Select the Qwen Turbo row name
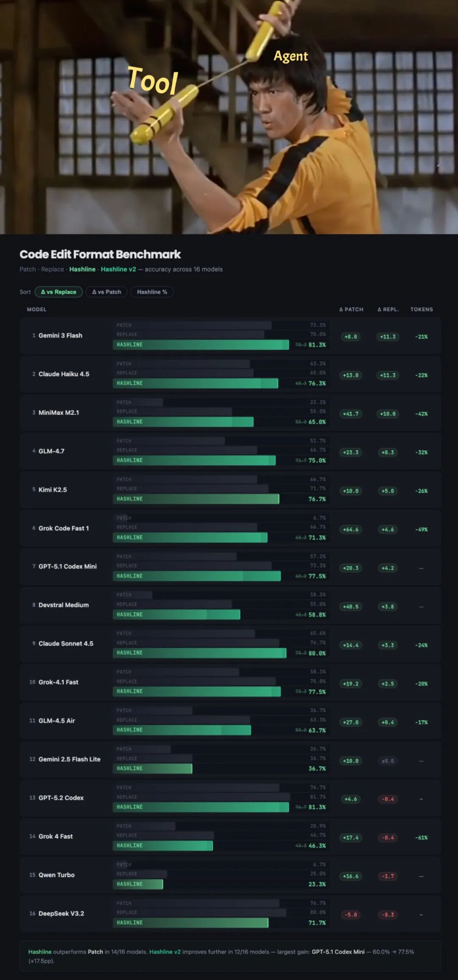This screenshot has height=980, width=458. pos(56,875)
